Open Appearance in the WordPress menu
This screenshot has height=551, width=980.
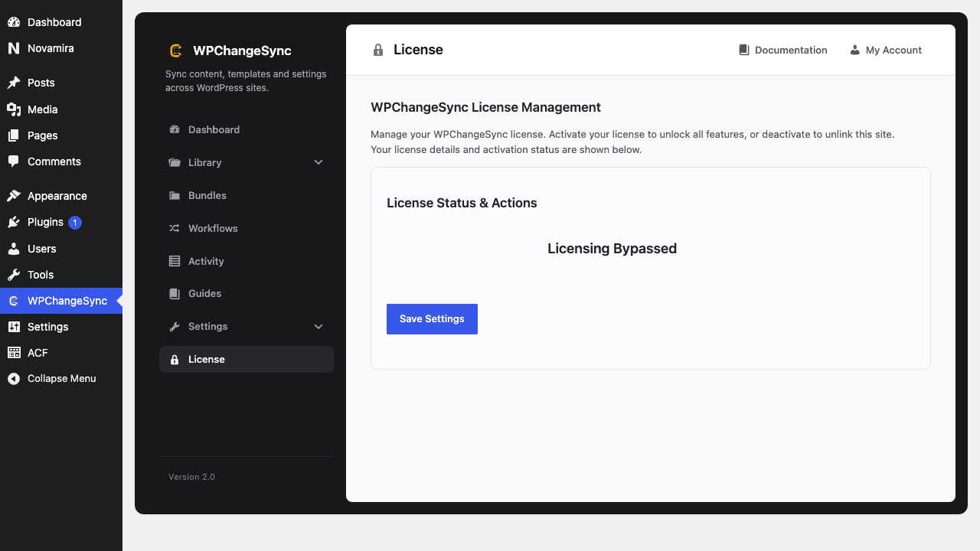tap(61, 196)
